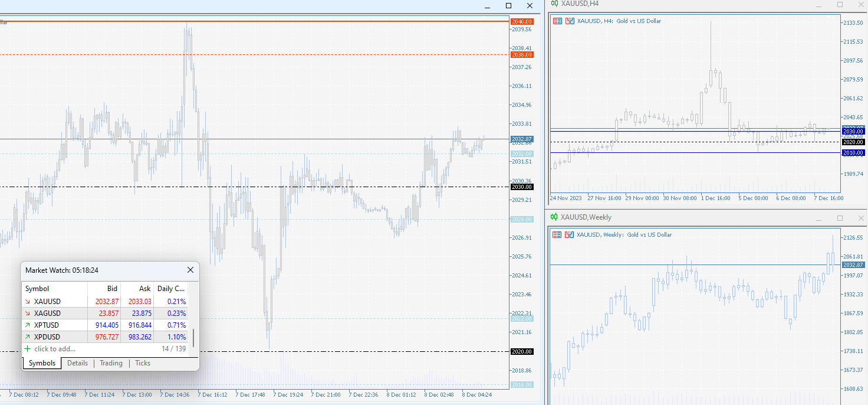868x405 pixels.
Task: Click the Daily C... column header
Action: (x=171, y=289)
